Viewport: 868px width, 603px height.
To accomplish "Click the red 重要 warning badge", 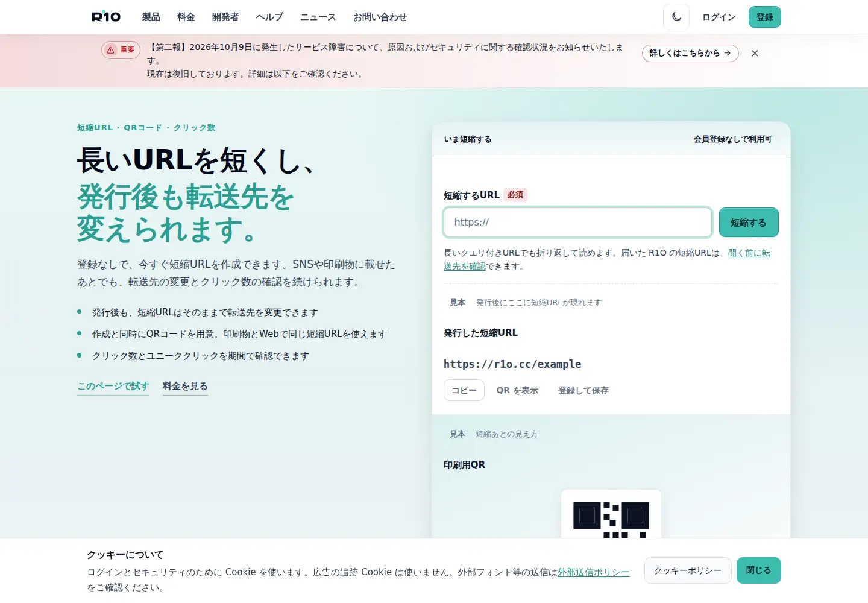I will tap(121, 50).
